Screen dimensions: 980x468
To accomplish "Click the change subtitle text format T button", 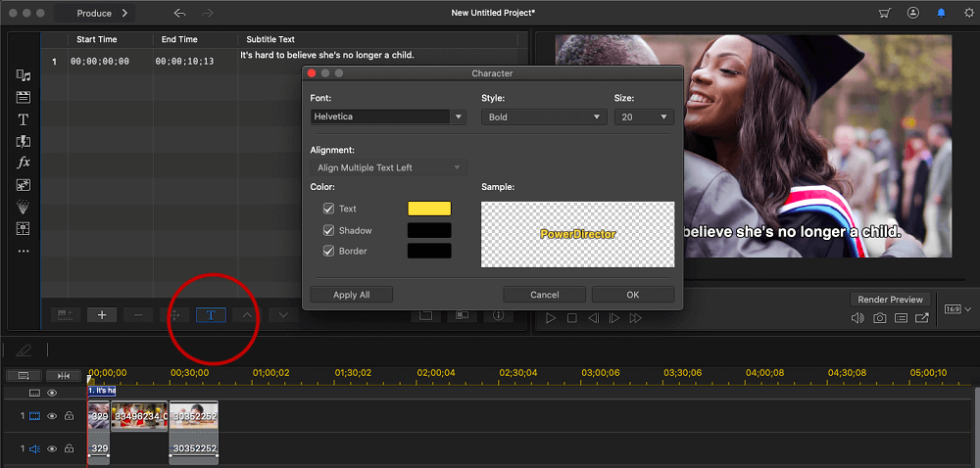I will pos(212,315).
